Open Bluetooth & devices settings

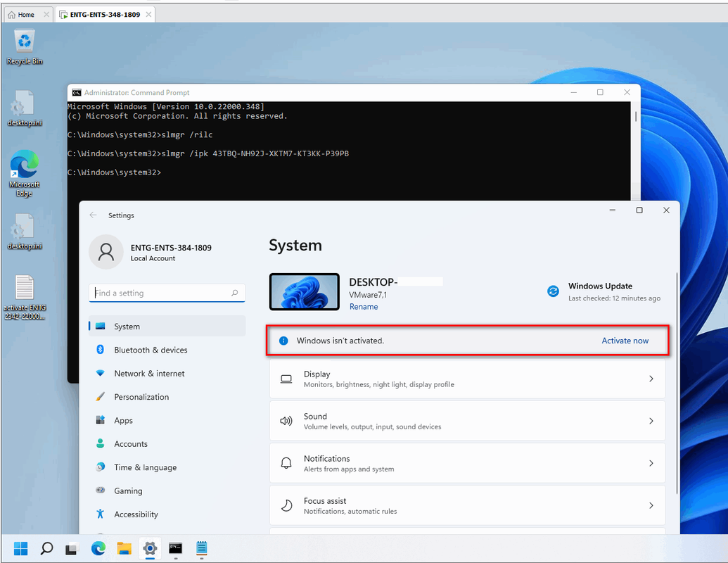pos(167,350)
